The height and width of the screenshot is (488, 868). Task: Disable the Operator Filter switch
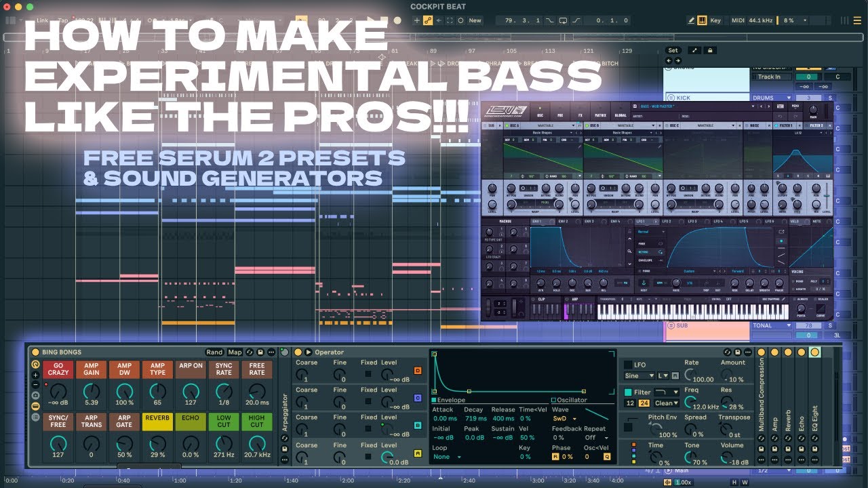click(x=628, y=392)
